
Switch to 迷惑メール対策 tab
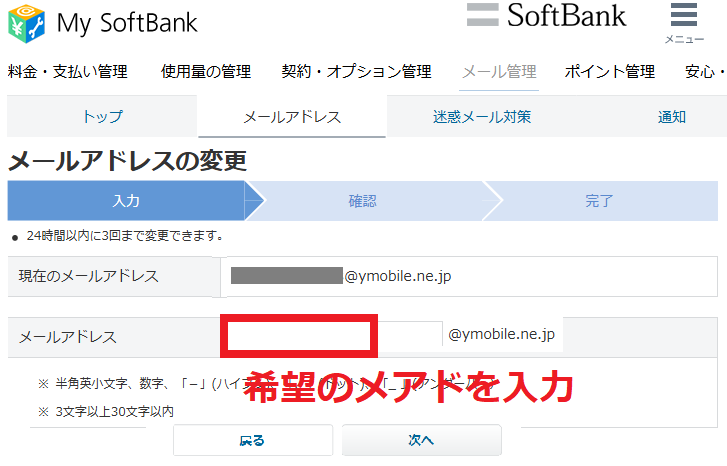482,117
